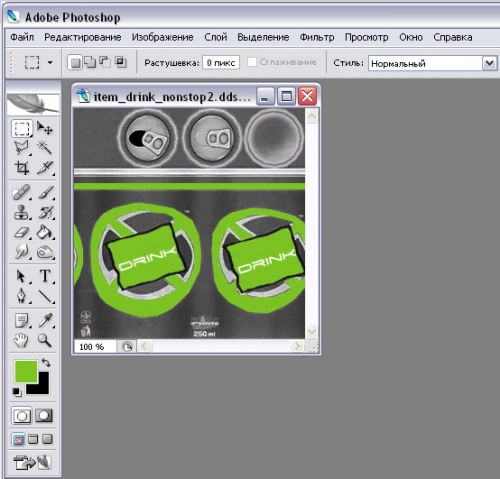This screenshot has width=500, height=479.
Task: Select the Hand tool
Action: coord(22,341)
